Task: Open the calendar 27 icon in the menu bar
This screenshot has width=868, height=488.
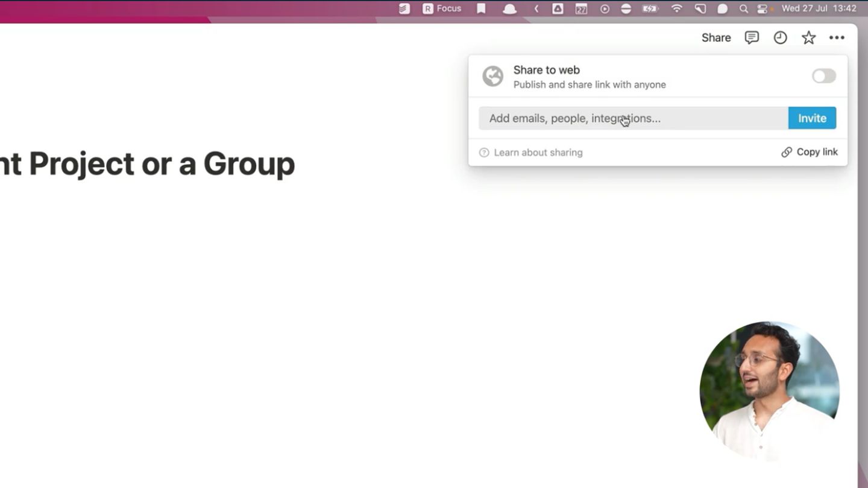Action: (581, 8)
